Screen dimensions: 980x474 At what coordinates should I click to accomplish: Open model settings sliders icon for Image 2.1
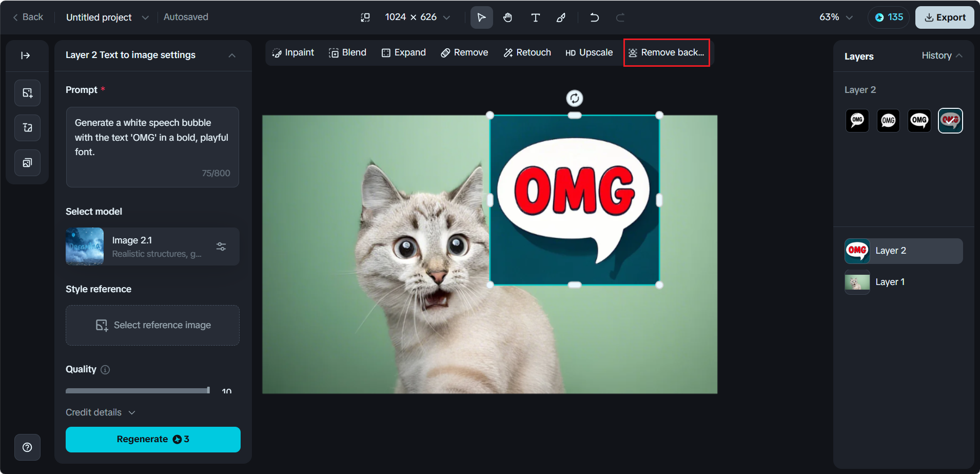[x=221, y=247]
